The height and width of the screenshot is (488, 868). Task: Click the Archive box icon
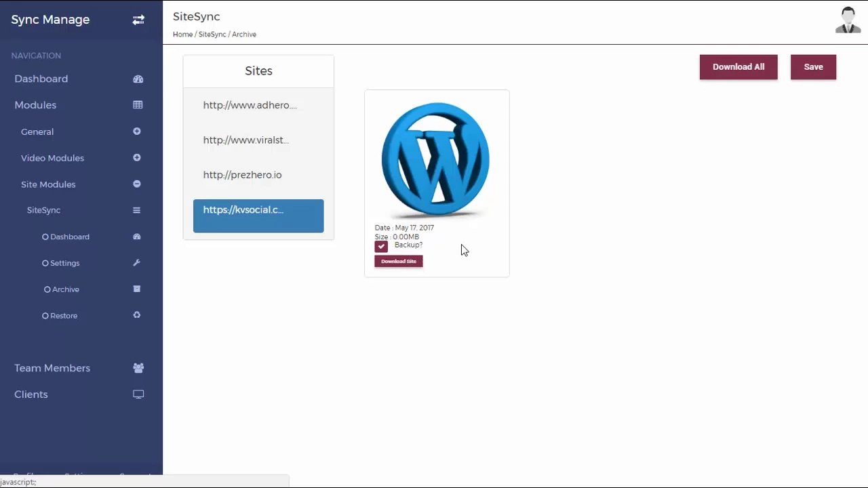(x=137, y=289)
